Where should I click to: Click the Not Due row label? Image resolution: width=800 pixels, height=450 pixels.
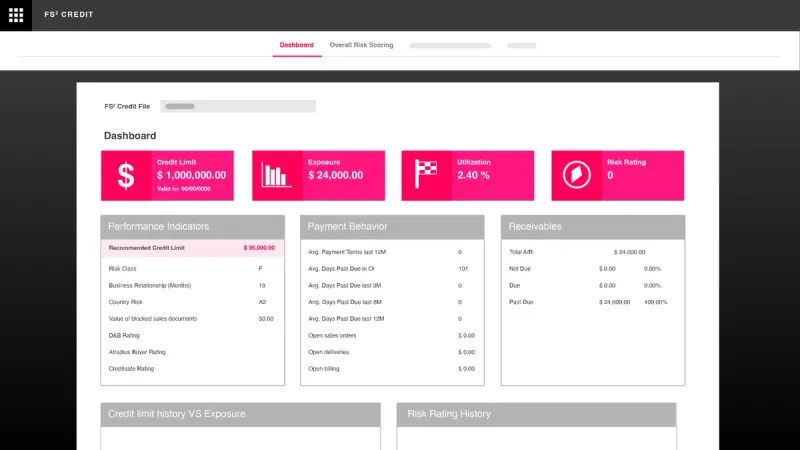click(x=520, y=268)
